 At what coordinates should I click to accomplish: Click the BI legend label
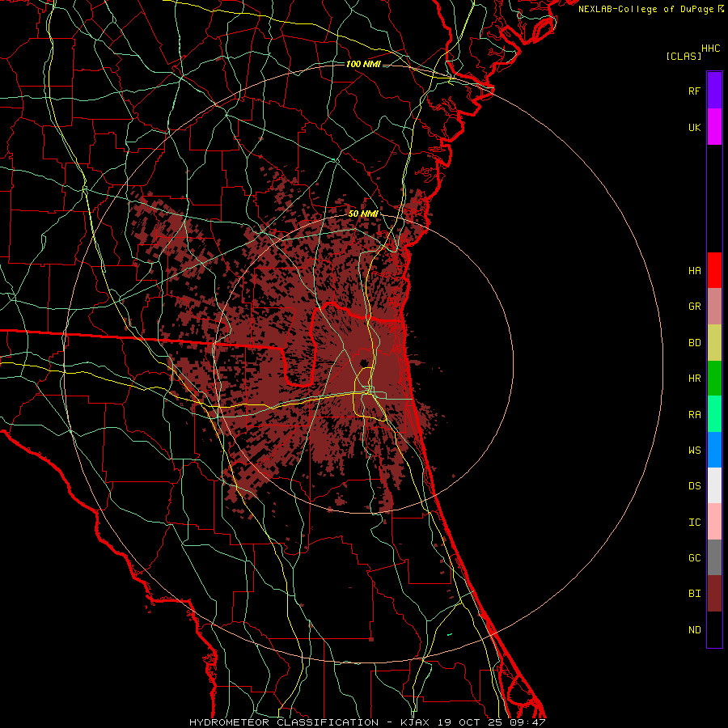(x=694, y=594)
